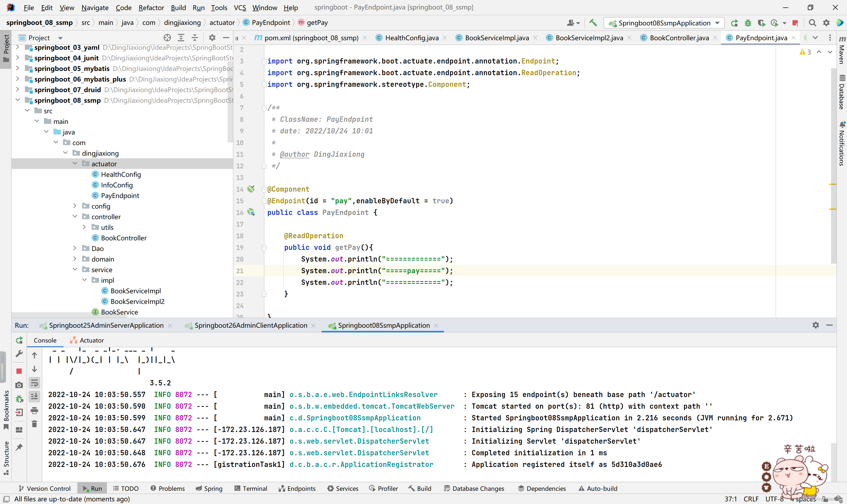
Task: Open the Actuator tab in Run panel
Action: click(87, 340)
